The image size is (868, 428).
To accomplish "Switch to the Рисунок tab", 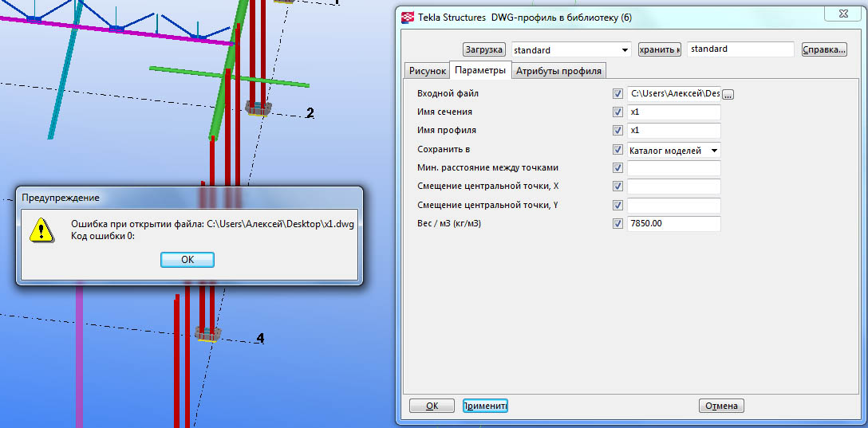I will pyautogui.click(x=427, y=71).
